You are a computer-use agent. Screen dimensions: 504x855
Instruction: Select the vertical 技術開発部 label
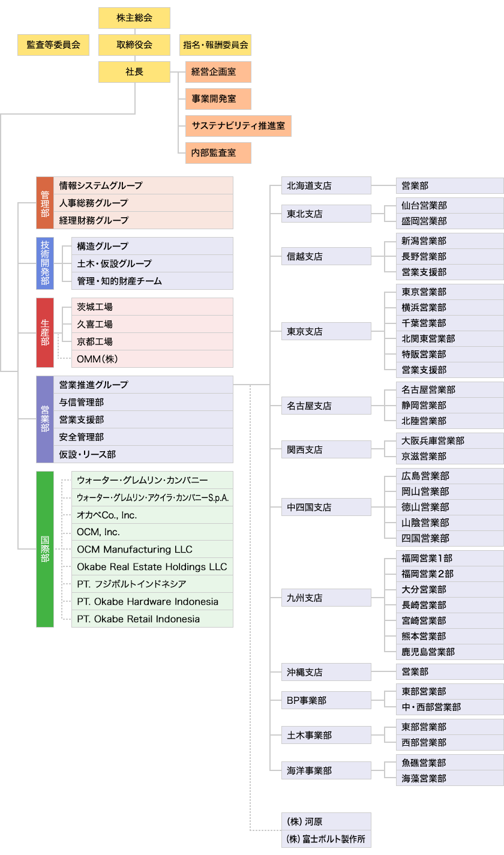click(45, 263)
